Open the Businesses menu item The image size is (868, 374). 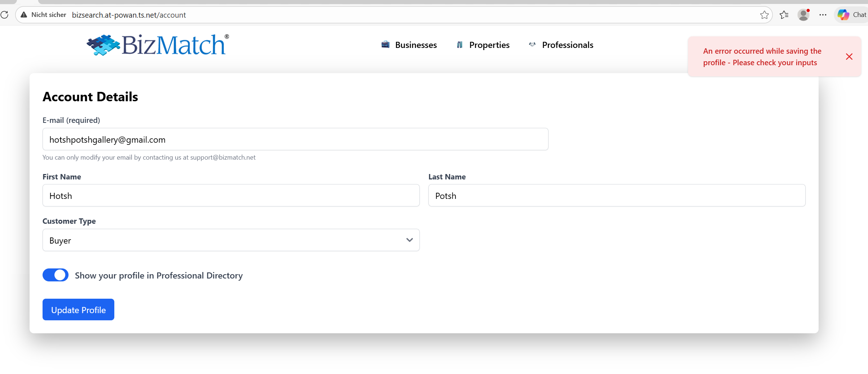[x=416, y=45]
